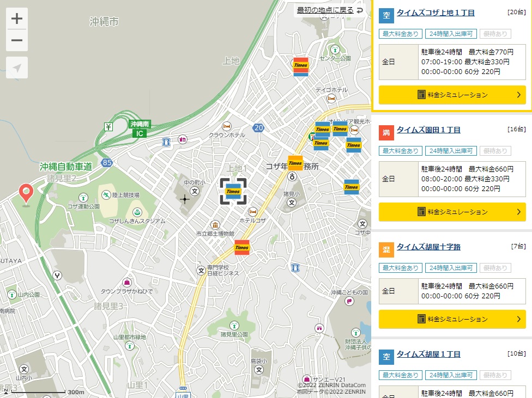Click the 陸上競技場 running-track icon
Image resolution: width=532 pixels, height=398 pixels.
(x=106, y=195)
